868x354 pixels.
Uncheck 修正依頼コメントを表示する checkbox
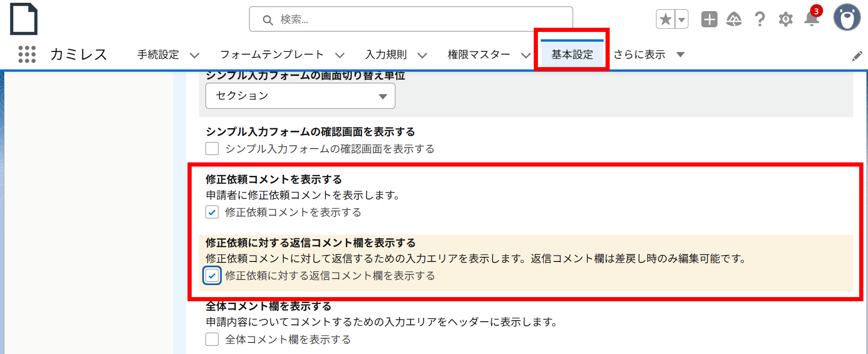(212, 212)
